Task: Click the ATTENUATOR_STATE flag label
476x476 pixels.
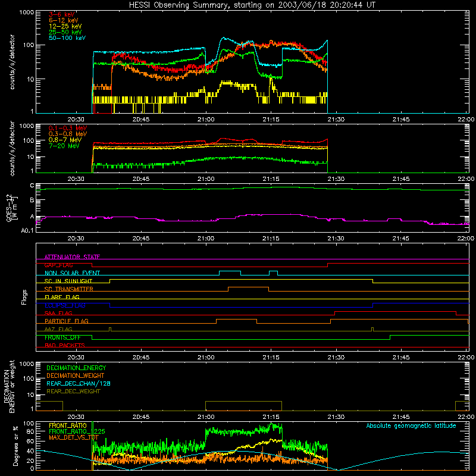Action: pos(72,257)
